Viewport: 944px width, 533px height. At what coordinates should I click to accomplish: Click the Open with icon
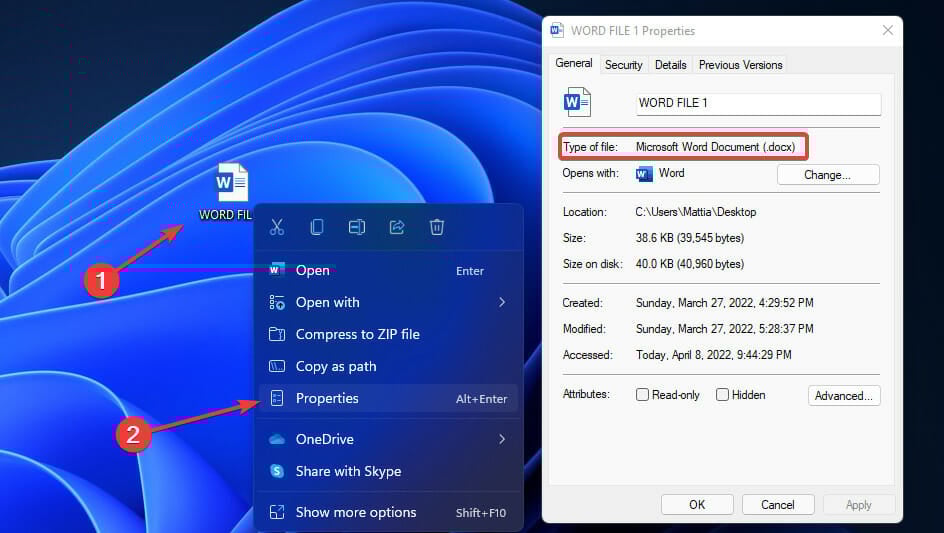277,302
